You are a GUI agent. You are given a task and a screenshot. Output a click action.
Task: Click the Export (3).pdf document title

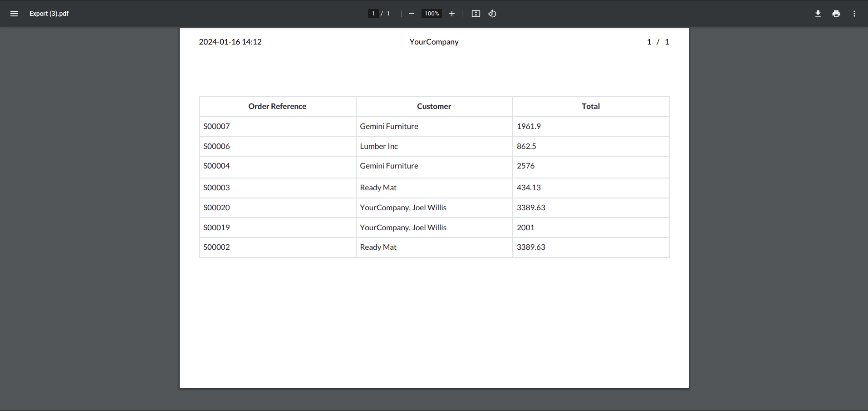point(49,14)
